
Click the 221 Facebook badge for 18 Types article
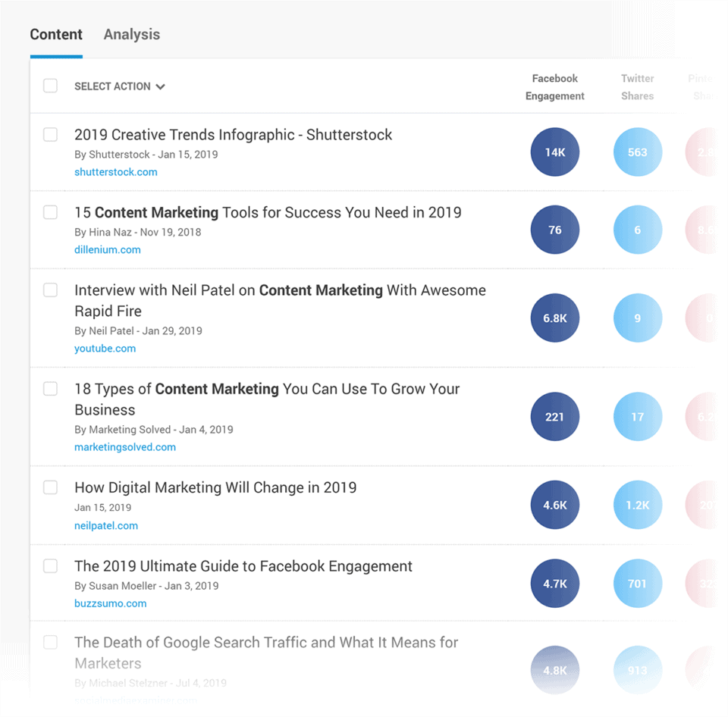click(554, 416)
